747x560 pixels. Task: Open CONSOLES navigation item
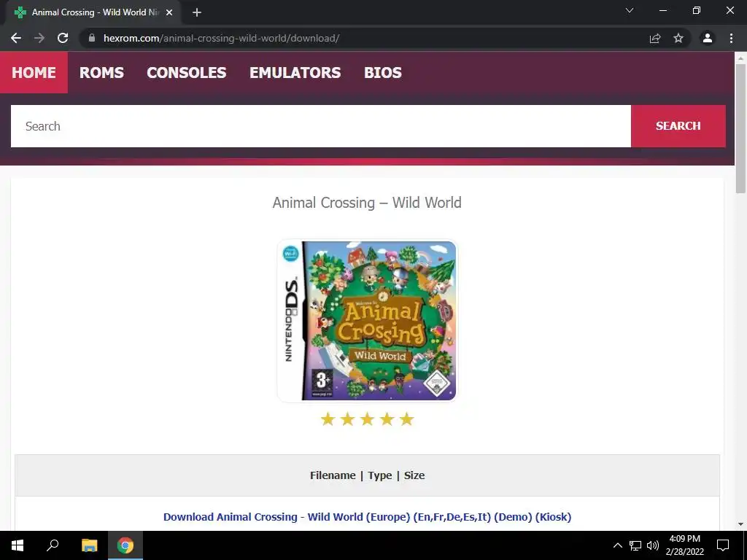coord(186,72)
